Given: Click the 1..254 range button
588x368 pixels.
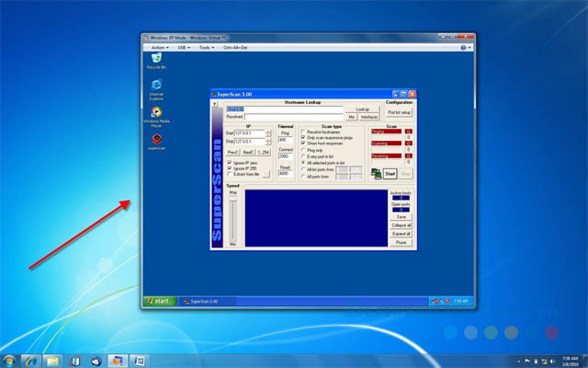Looking at the screenshot, I should tap(264, 153).
